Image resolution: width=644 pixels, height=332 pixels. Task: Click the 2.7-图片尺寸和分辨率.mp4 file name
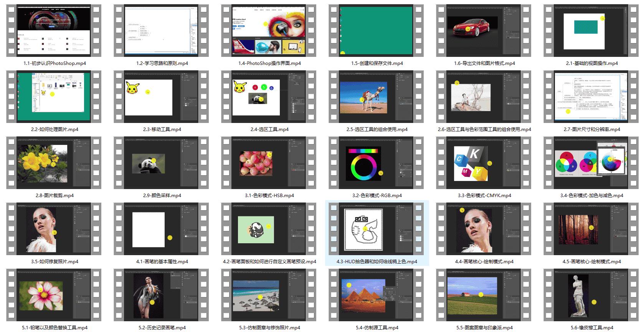pos(592,129)
